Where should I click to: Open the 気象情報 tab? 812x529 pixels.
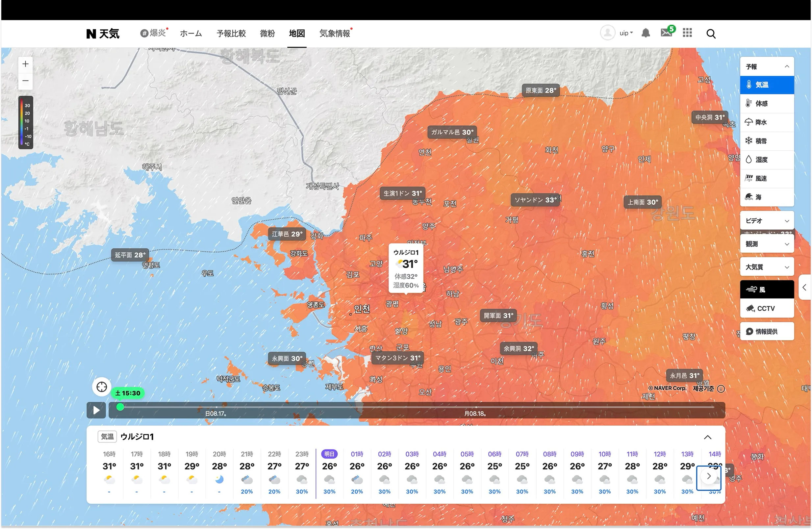[x=335, y=34]
